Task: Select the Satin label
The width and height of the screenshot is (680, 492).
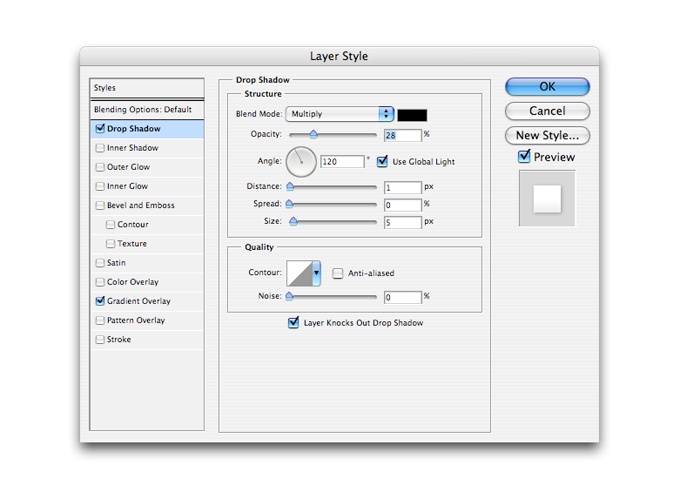Action: click(116, 263)
